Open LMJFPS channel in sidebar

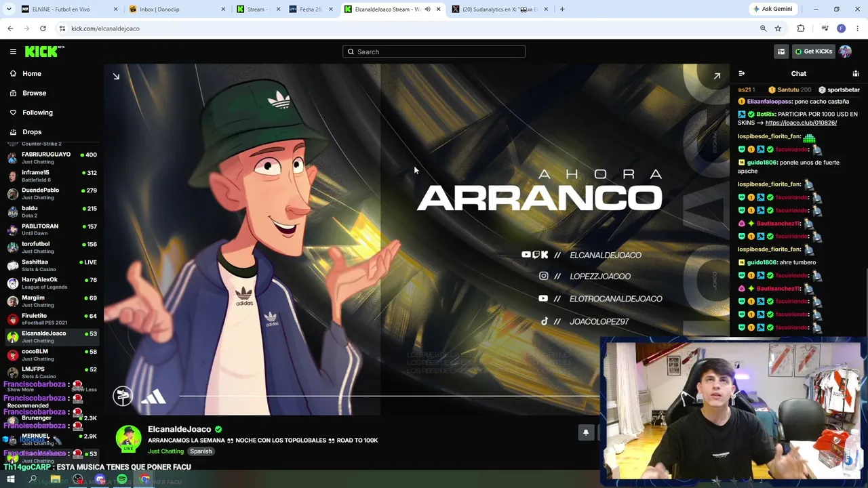52,373
